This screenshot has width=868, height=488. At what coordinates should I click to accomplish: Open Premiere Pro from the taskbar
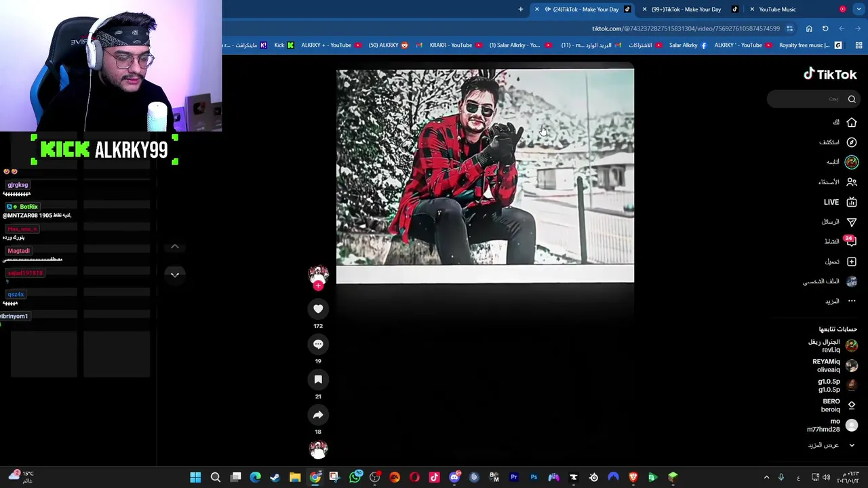[x=514, y=477]
